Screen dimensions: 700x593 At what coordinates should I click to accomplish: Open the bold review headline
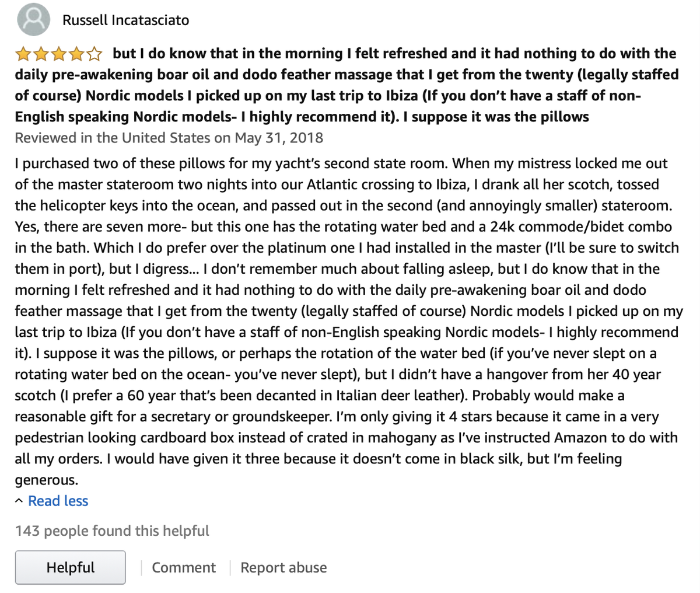(346, 85)
